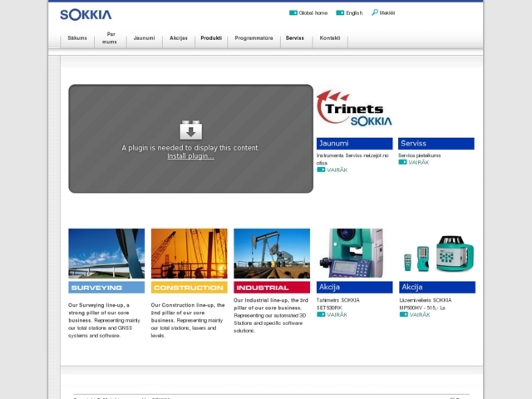Click the magnifier icon next to Meklēt

pyautogui.click(x=375, y=12)
